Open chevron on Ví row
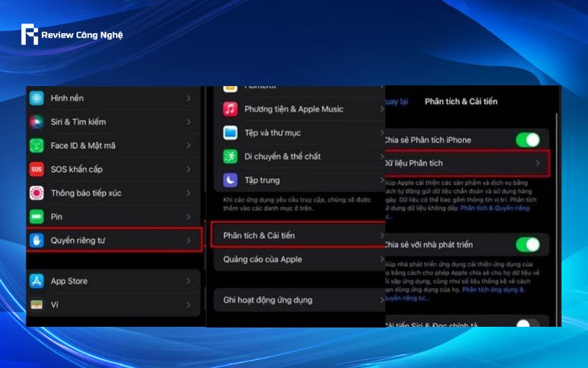The height and width of the screenshot is (368, 588). pos(189,305)
